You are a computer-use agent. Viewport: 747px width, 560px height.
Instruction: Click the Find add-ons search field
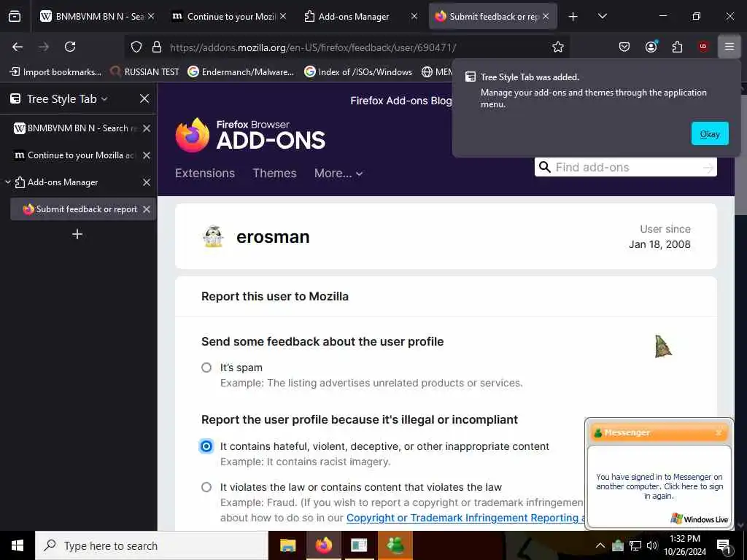[625, 167]
